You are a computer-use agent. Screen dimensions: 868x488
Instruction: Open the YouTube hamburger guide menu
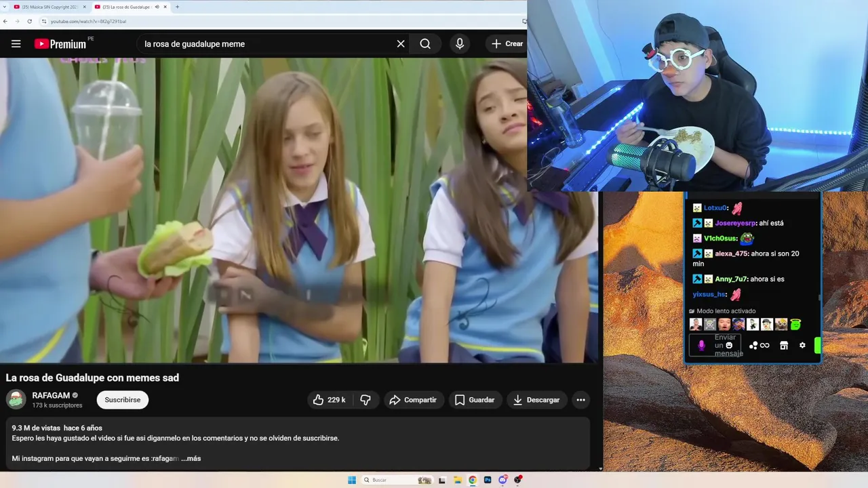point(16,44)
